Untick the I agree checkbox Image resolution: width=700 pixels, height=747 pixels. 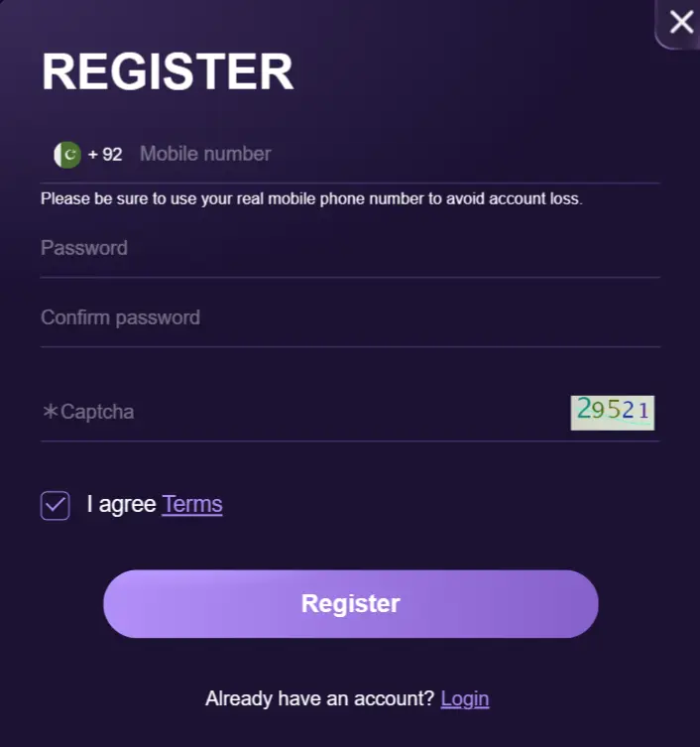click(56, 505)
